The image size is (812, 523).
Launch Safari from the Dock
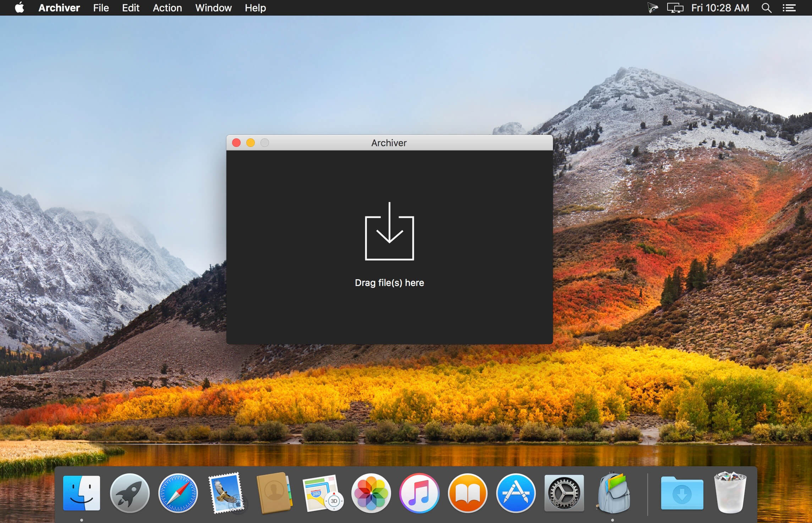tap(178, 493)
